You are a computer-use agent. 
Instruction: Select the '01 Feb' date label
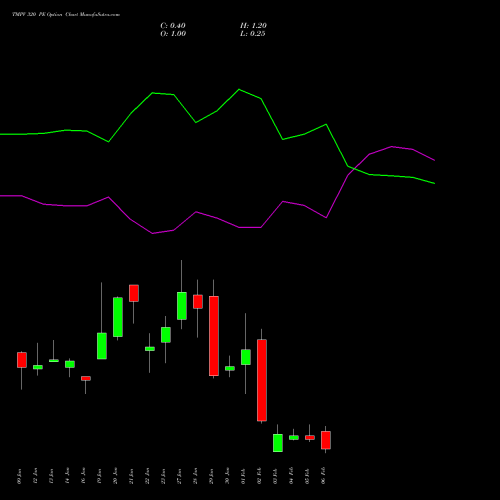coord(243,476)
